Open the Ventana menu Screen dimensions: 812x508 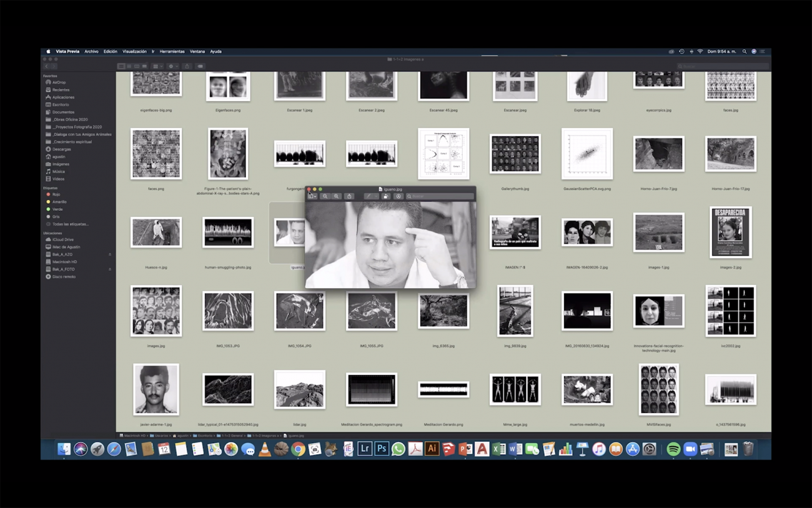197,52
